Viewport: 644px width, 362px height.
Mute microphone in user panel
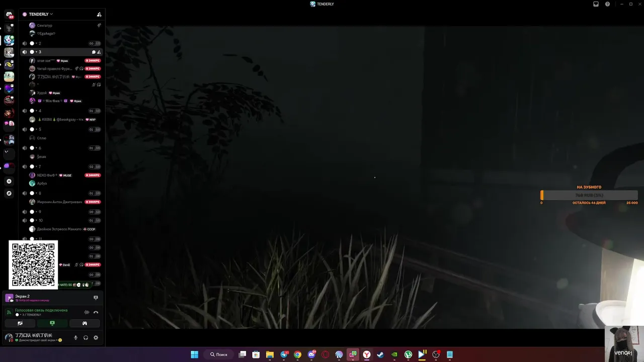pyautogui.click(x=76, y=337)
